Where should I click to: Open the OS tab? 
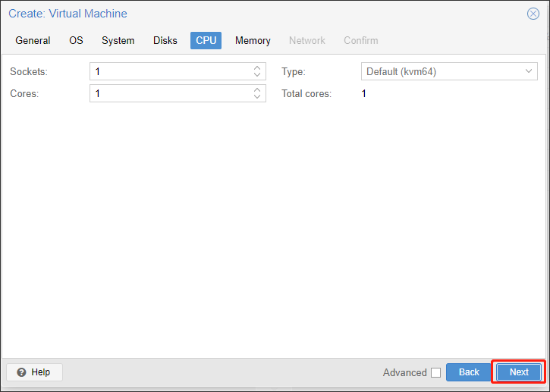[76, 40]
